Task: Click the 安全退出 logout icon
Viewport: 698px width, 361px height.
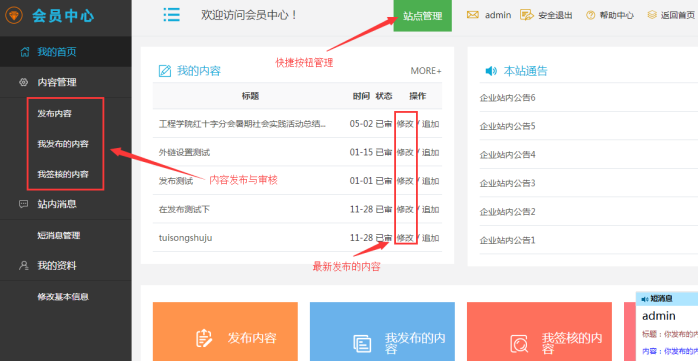Action: [526, 15]
